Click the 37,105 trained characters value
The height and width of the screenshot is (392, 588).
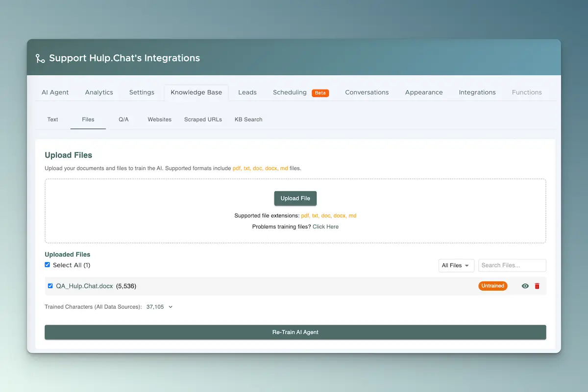click(x=155, y=307)
